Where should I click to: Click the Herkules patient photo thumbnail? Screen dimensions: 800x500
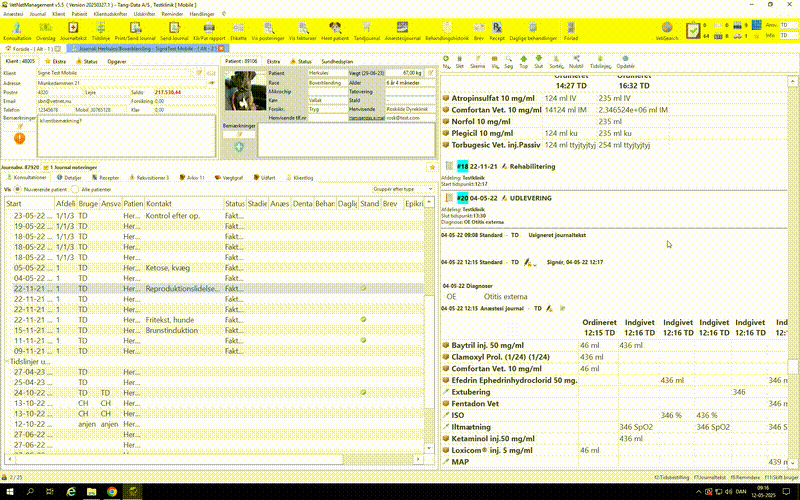(x=245, y=90)
